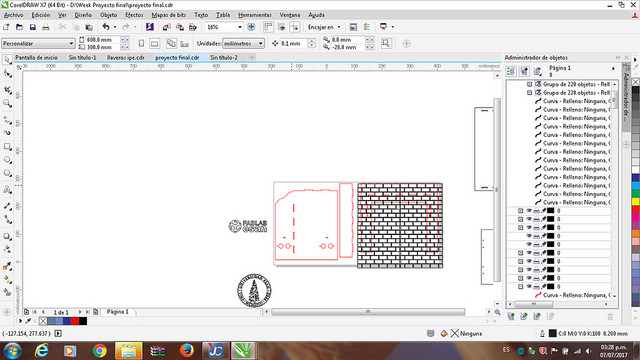Open the Efectos menu
Image resolution: width=640 pixels, height=360 pixels.
tap(134, 15)
